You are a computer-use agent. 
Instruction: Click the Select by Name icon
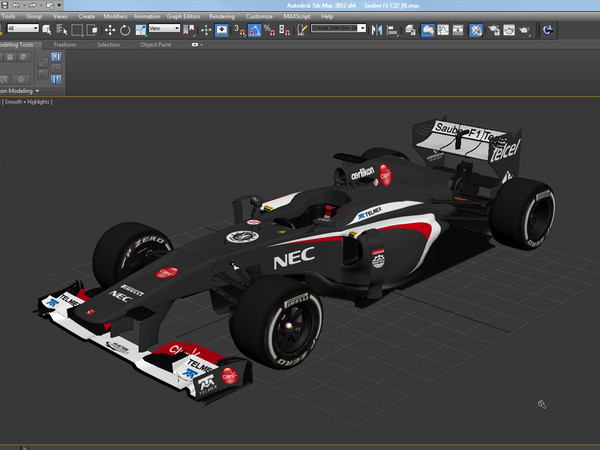(x=62, y=30)
